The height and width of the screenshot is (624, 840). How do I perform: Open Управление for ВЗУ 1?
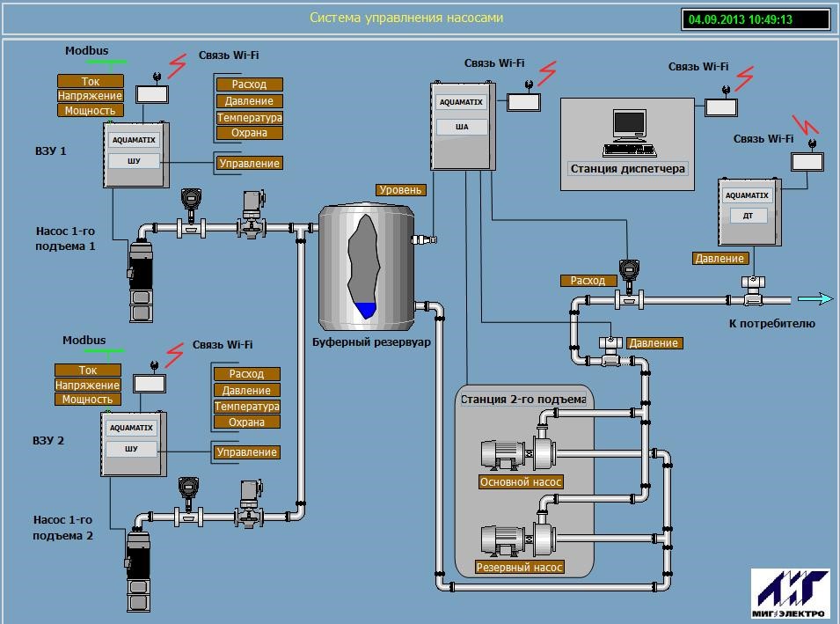[x=250, y=164]
